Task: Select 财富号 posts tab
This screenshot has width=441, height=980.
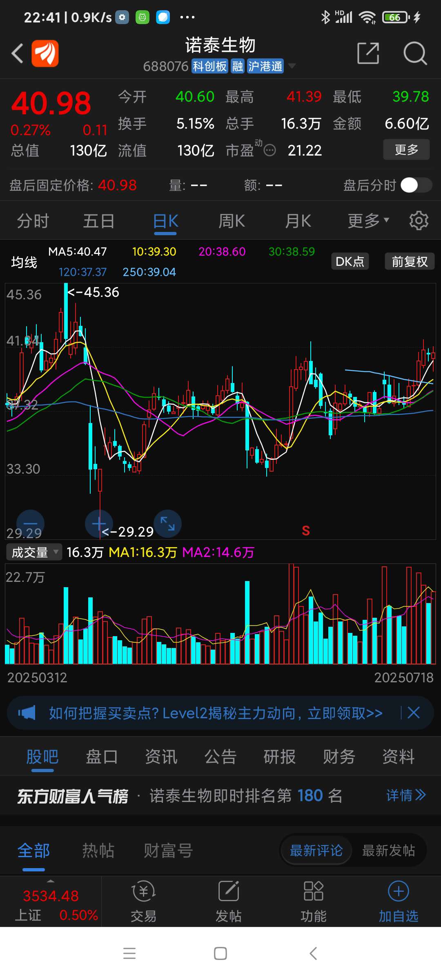Action: (x=168, y=851)
